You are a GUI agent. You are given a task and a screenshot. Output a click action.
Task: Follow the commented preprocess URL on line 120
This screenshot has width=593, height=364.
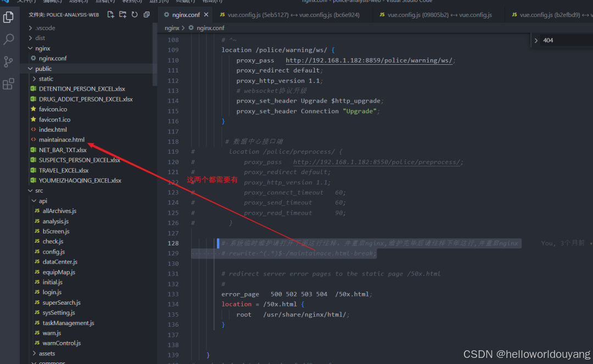[x=377, y=162]
